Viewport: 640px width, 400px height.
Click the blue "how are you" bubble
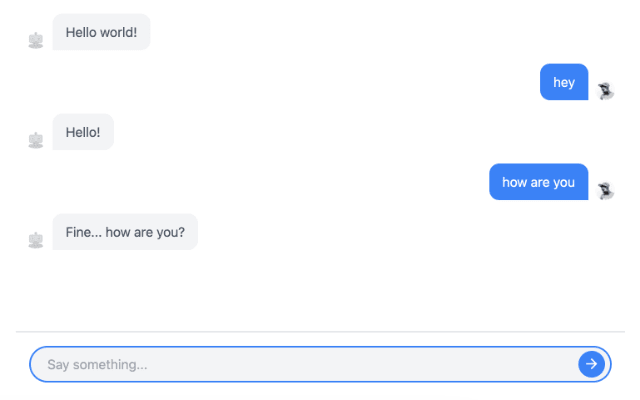[x=539, y=182]
